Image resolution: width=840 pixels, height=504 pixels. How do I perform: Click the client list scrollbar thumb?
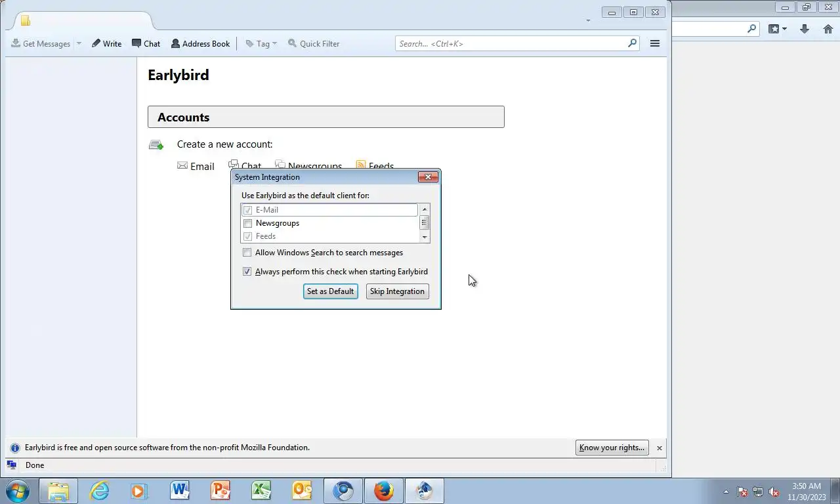[x=424, y=222]
